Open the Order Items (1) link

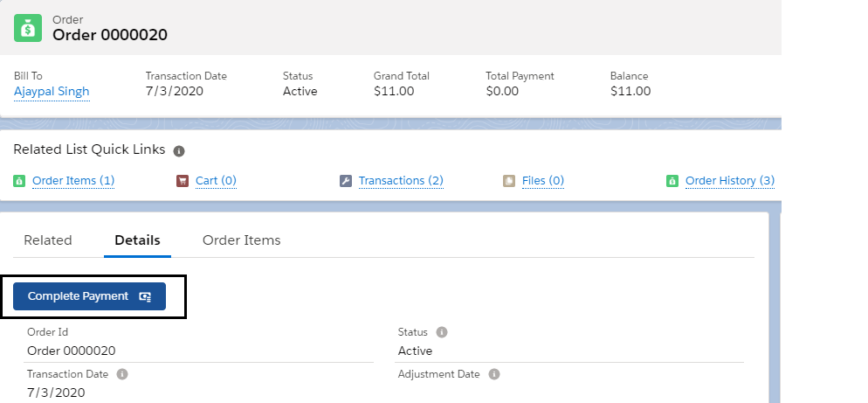(73, 181)
